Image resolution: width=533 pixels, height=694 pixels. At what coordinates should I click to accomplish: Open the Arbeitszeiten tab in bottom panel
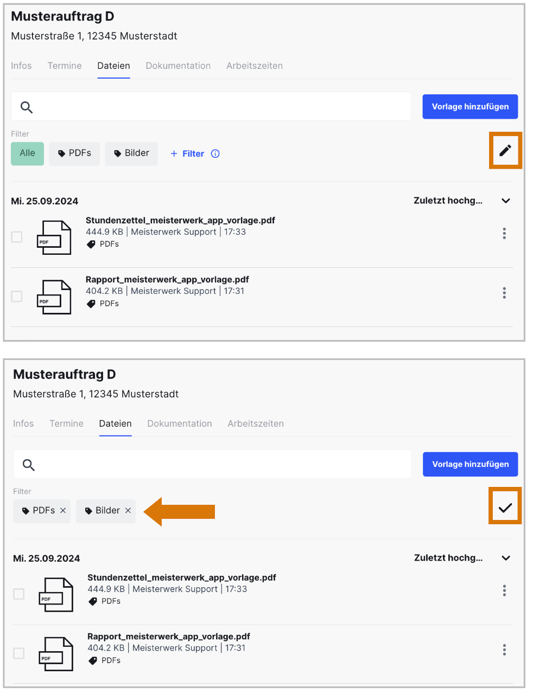click(255, 424)
